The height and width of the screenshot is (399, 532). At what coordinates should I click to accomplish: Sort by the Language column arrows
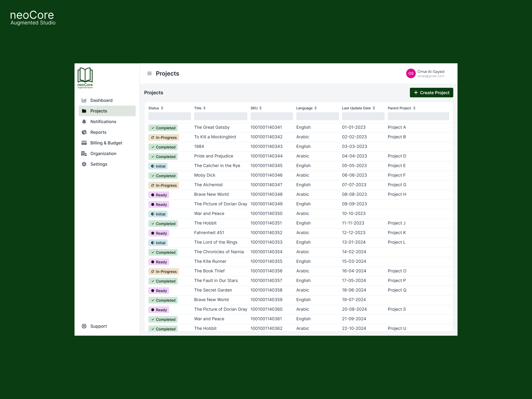click(x=315, y=108)
